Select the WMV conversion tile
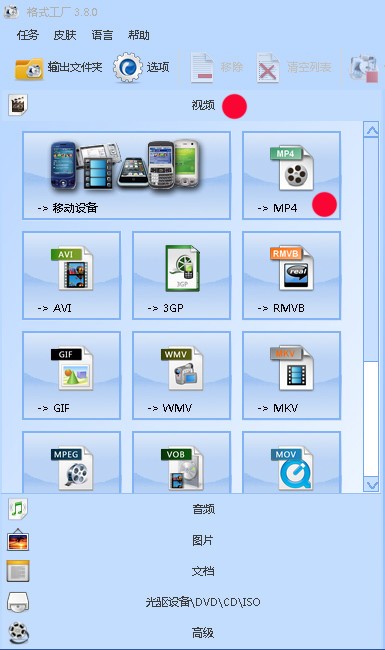The image size is (385, 650). coord(182,375)
